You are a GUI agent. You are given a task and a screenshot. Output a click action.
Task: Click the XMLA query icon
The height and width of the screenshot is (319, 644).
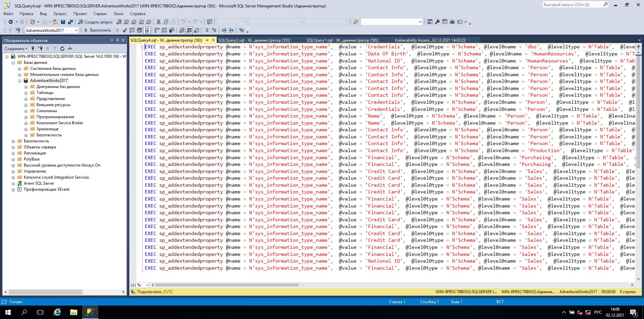141,22
